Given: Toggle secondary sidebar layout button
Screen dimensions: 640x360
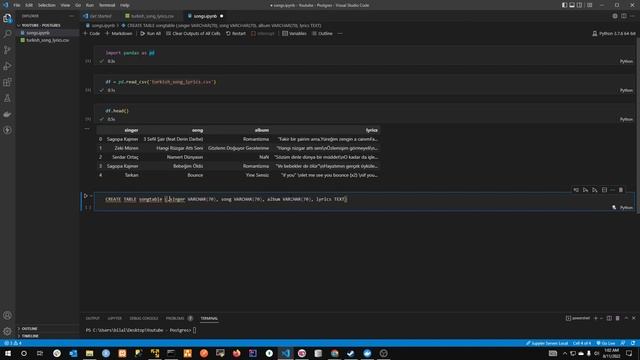Looking at the screenshot, I should point(580,5).
